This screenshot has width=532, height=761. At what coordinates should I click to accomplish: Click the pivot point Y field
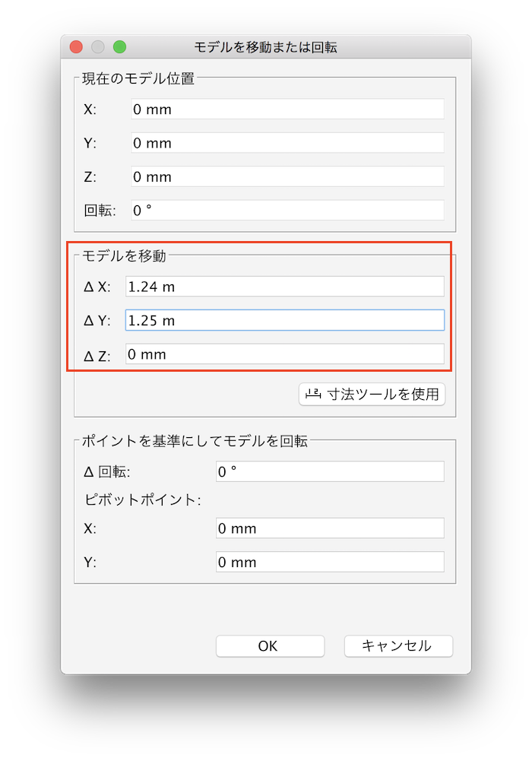click(x=330, y=562)
